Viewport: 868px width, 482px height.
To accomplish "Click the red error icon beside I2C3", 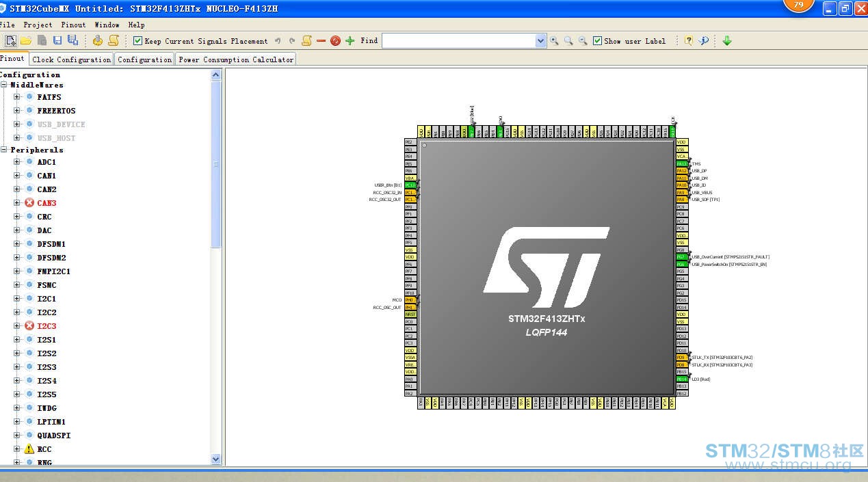I will tap(29, 326).
